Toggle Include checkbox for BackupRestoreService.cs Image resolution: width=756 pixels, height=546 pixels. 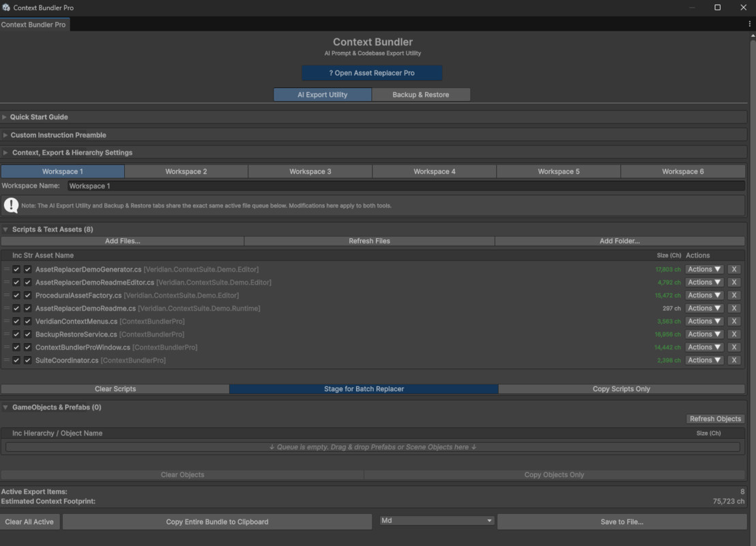(16, 334)
